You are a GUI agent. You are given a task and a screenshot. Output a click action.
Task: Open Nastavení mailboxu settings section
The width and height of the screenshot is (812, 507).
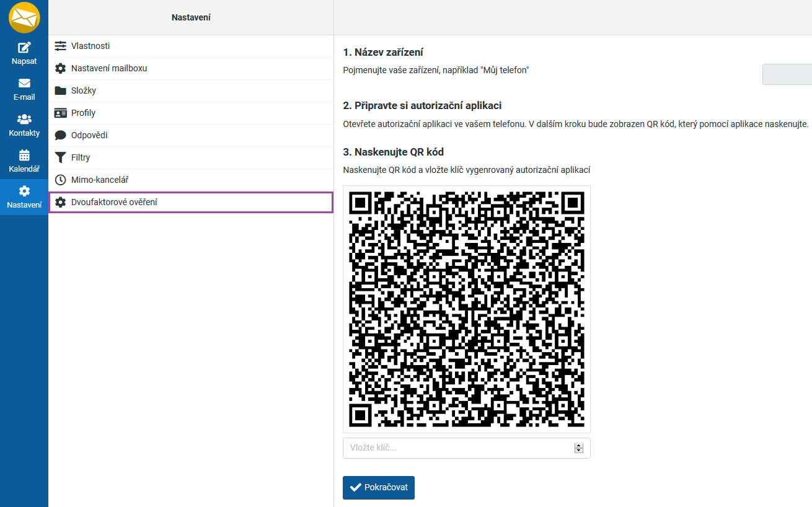coord(109,68)
